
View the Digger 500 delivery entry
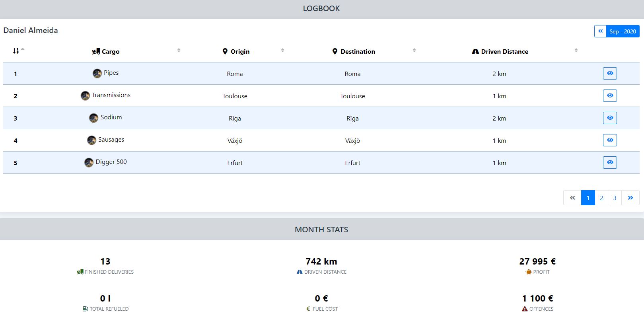[609, 162]
